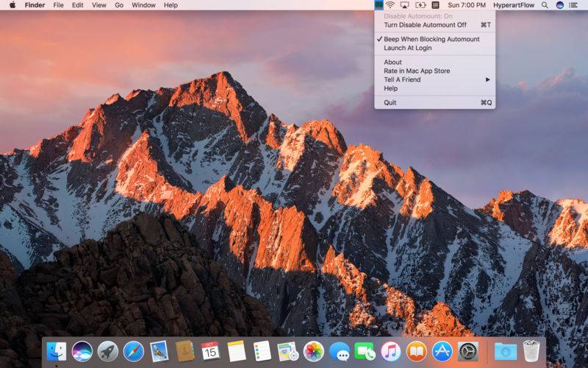Click the Disable Automount menu bar icon
Image resolution: width=588 pixels, height=368 pixels.
point(379,5)
